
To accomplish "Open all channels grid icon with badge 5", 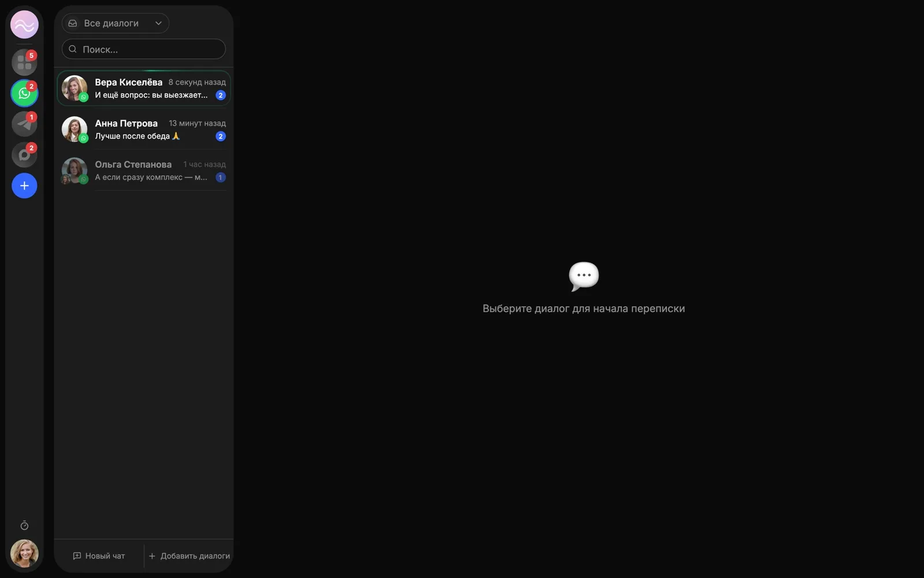I will [x=24, y=62].
